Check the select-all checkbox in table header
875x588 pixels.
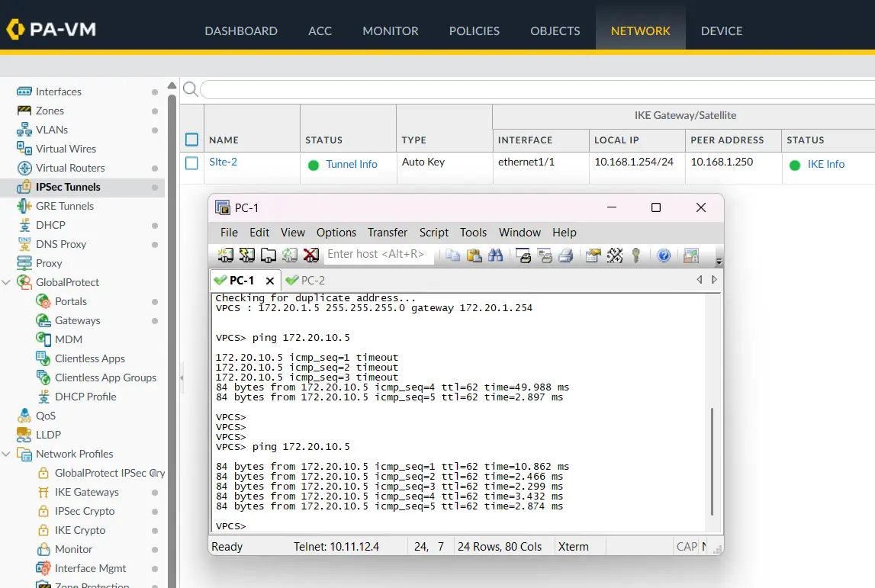(191, 140)
